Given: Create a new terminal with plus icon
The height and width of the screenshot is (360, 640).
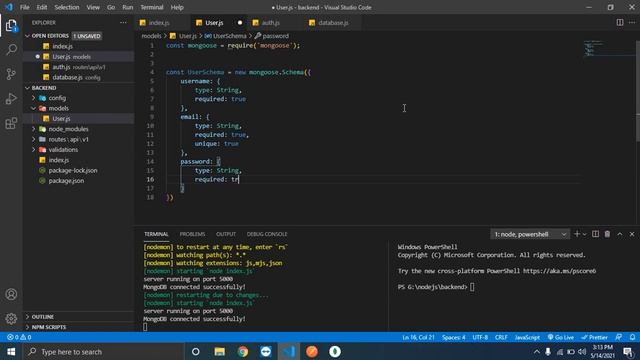Looking at the screenshot, I should click(577, 234).
